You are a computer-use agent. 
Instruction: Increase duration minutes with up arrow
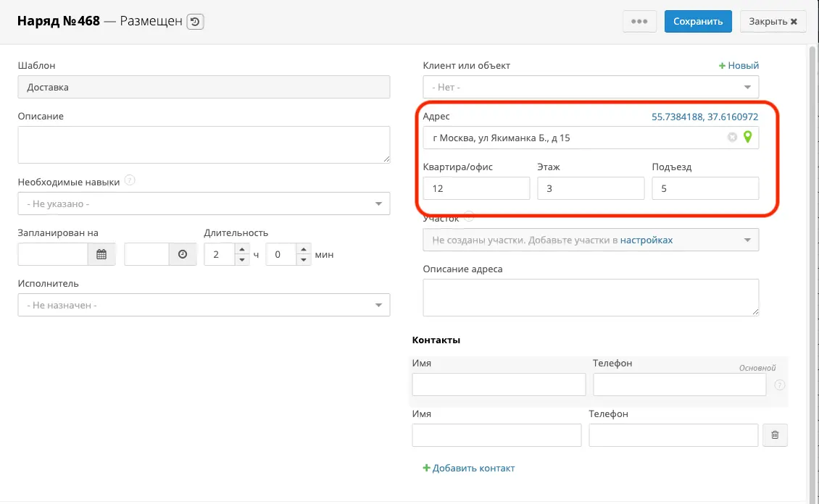pos(304,249)
